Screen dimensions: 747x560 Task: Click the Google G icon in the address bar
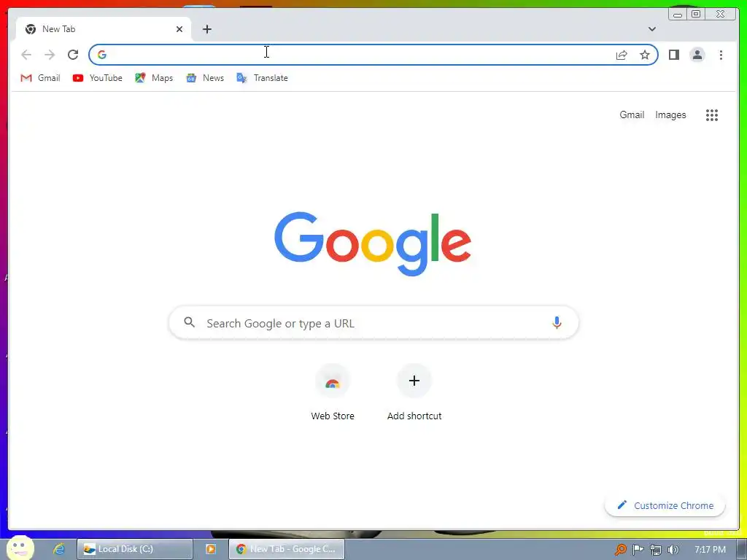102,55
